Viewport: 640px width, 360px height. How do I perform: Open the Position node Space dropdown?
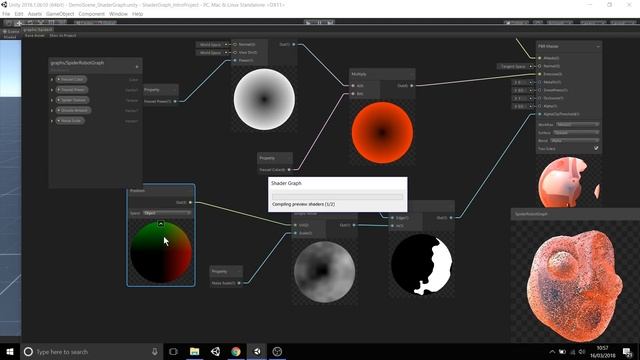coord(167,213)
